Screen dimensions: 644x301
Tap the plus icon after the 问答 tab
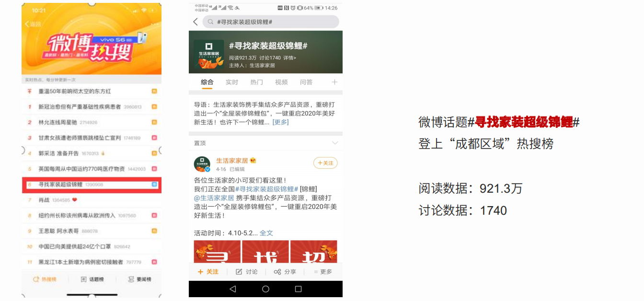coord(334,82)
